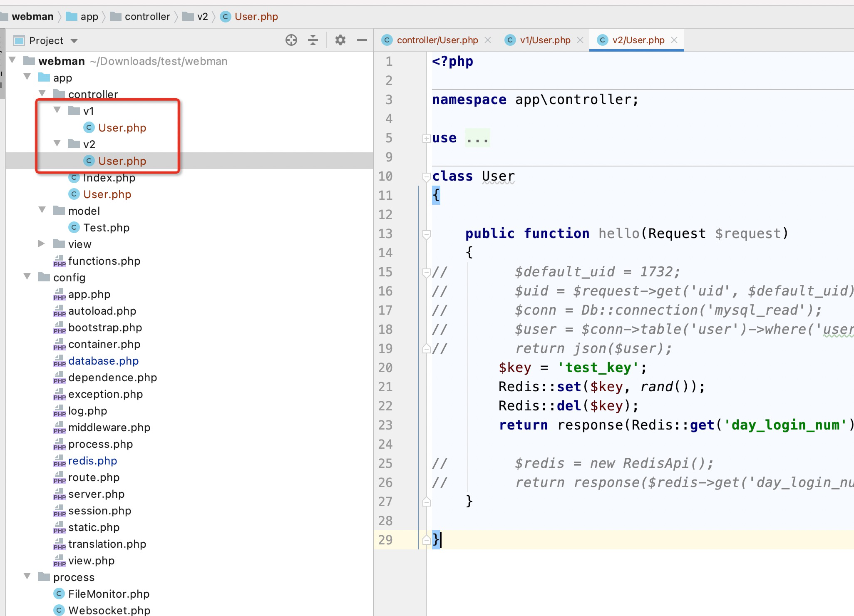
Task: Open view.php in config
Action: point(91,561)
